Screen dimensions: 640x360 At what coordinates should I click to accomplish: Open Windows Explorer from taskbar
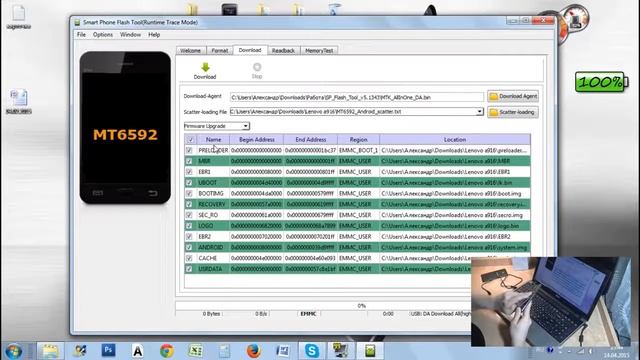(50, 351)
